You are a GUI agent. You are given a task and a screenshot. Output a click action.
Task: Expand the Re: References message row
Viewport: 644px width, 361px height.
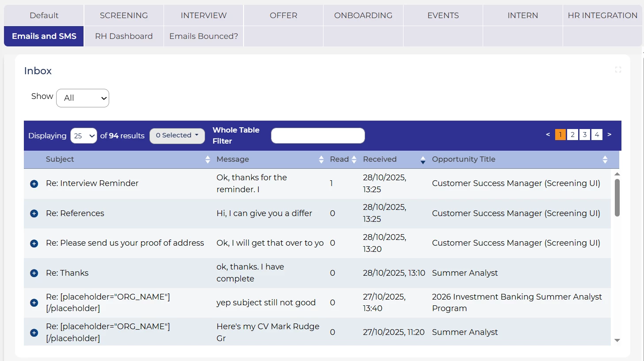34,213
